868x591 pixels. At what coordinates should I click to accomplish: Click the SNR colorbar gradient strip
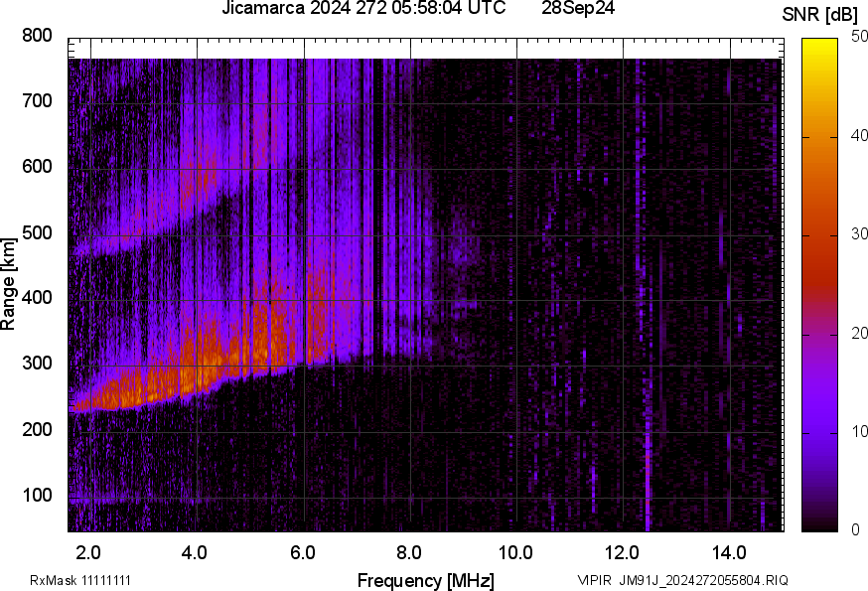pos(820,285)
